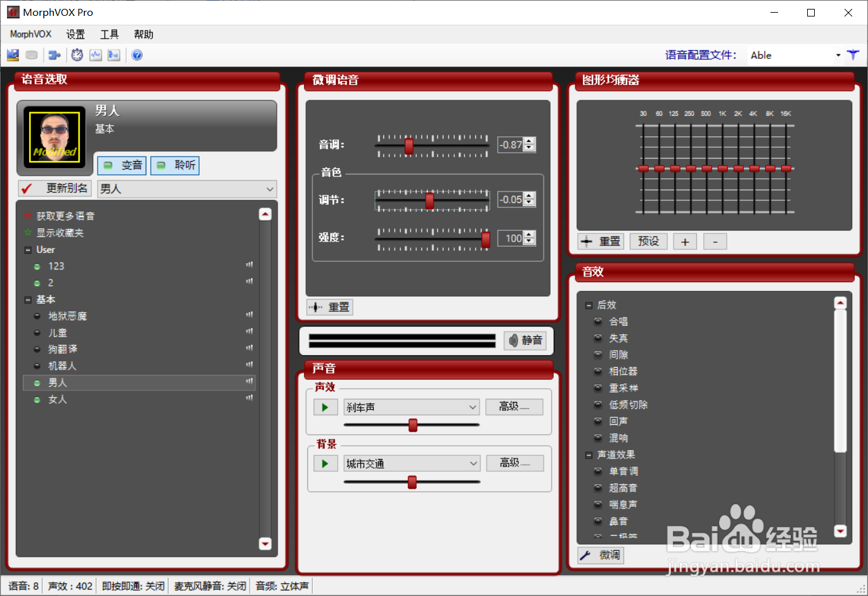
Task: Click the green star next to 显示收藏夹
Action: [x=28, y=233]
